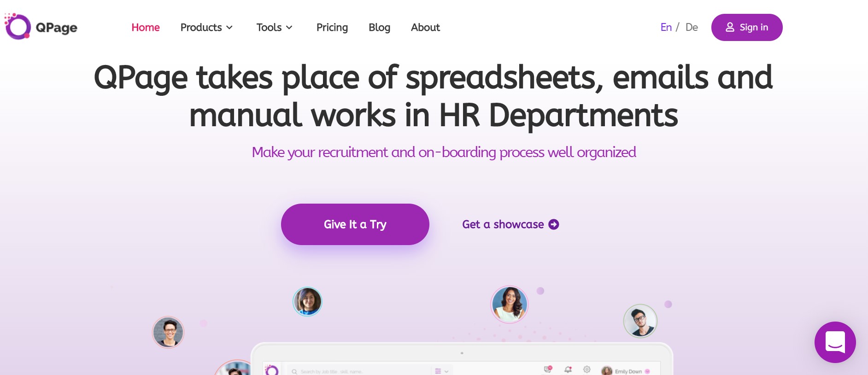Image resolution: width=868 pixels, height=375 pixels.
Task: Click the Get a showcase link
Action: pos(510,224)
